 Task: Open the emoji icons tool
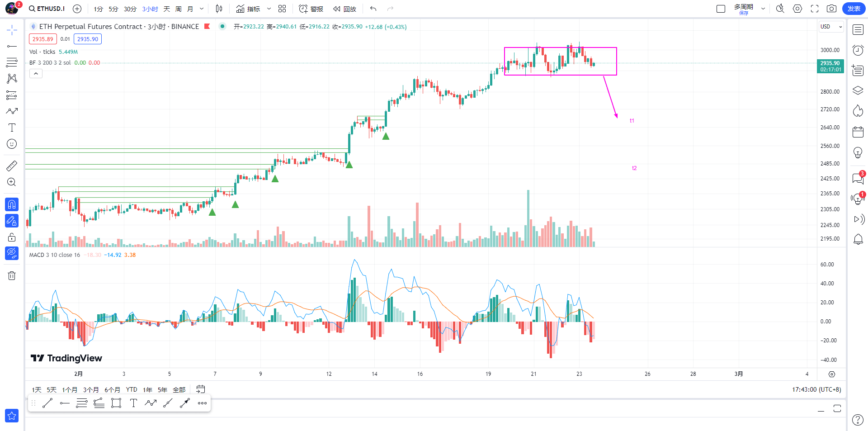(12, 144)
